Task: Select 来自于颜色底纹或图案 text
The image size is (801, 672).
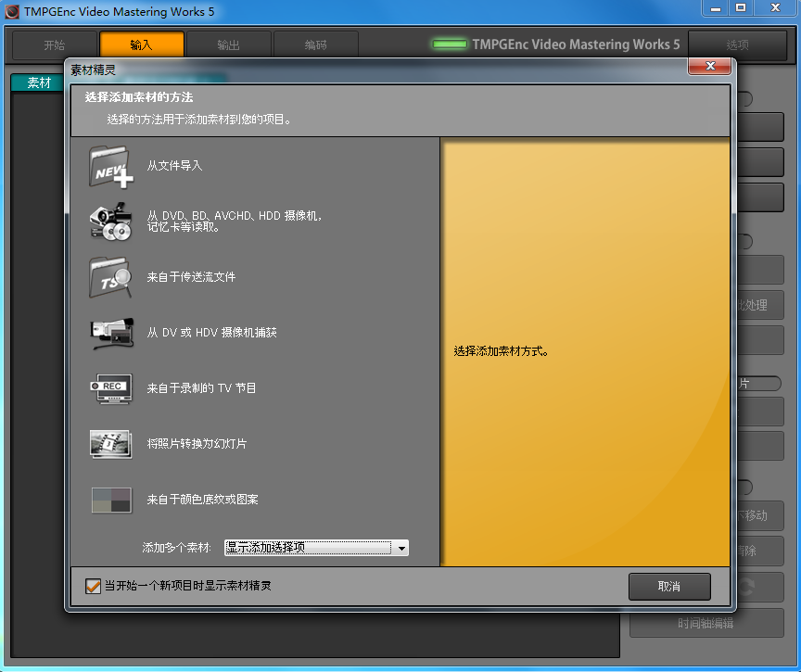Action: (202, 500)
